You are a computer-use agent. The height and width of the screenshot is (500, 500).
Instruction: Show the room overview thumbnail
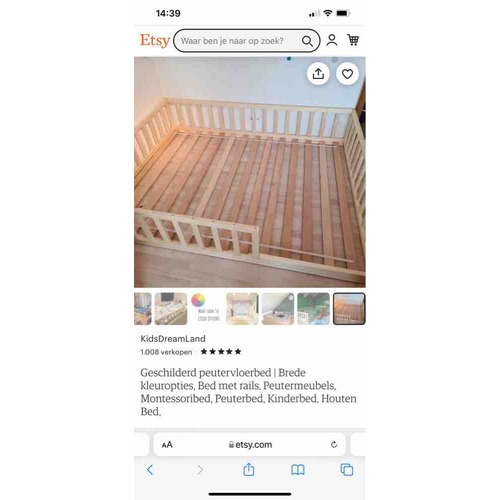point(242,309)
